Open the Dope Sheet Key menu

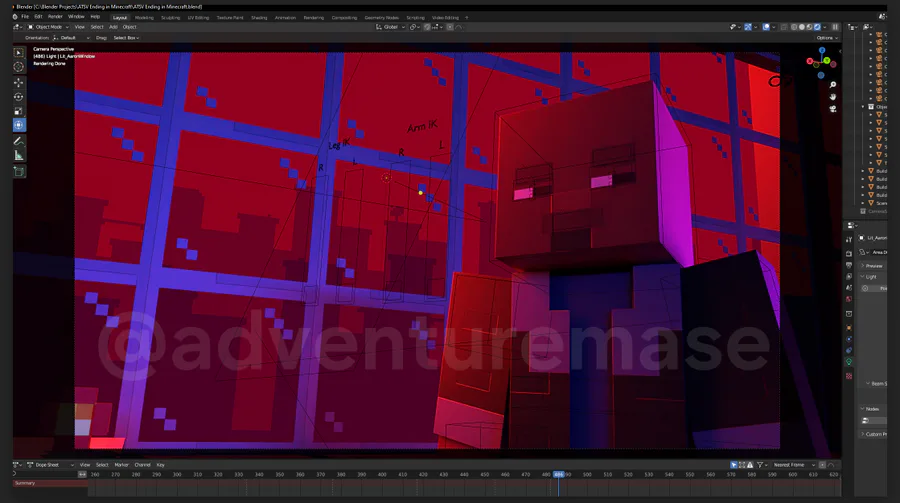point(161,465)
